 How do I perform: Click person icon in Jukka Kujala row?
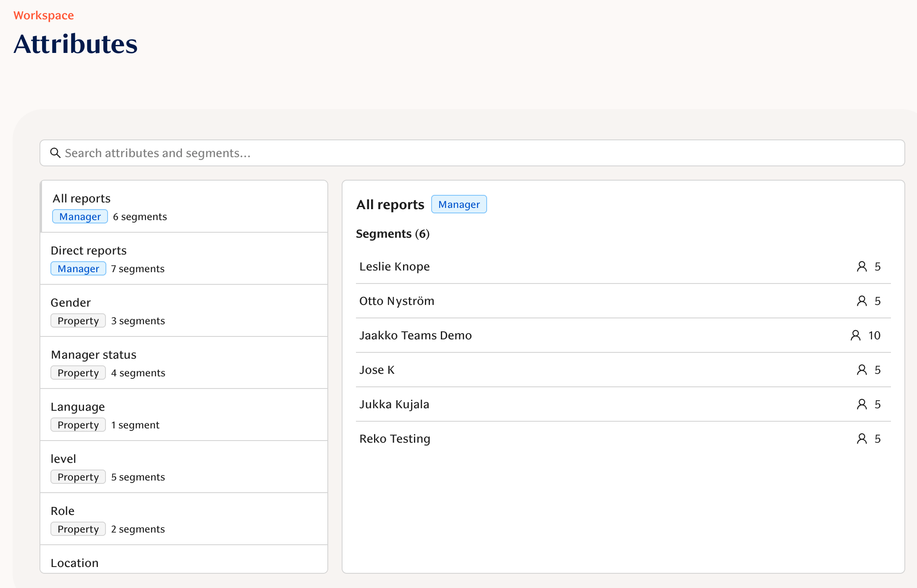click(862, 404)
